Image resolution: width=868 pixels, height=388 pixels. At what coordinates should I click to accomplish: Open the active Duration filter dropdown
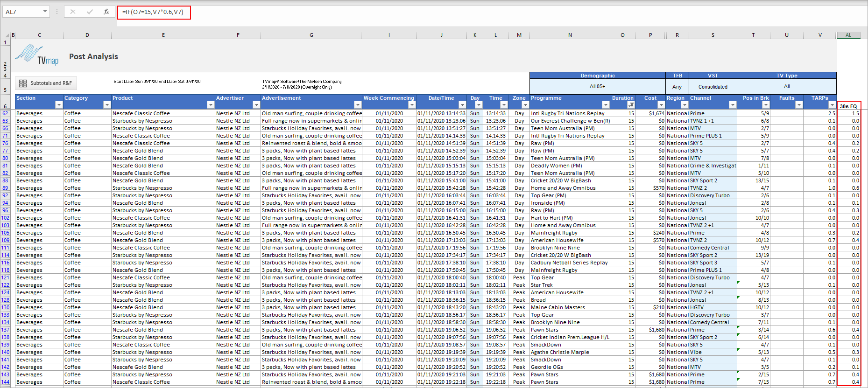click(631, 105)
